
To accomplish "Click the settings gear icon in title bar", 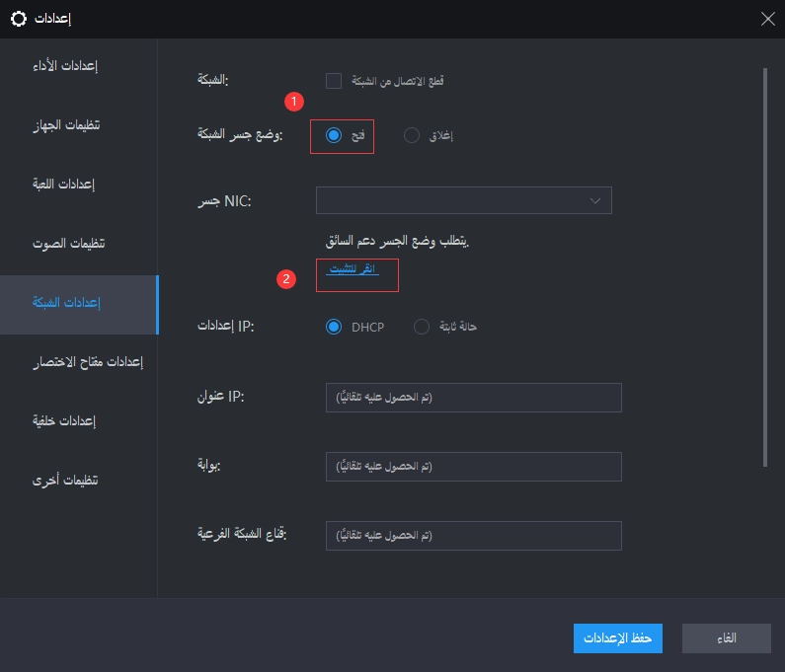I will click(x=19, y=19).
